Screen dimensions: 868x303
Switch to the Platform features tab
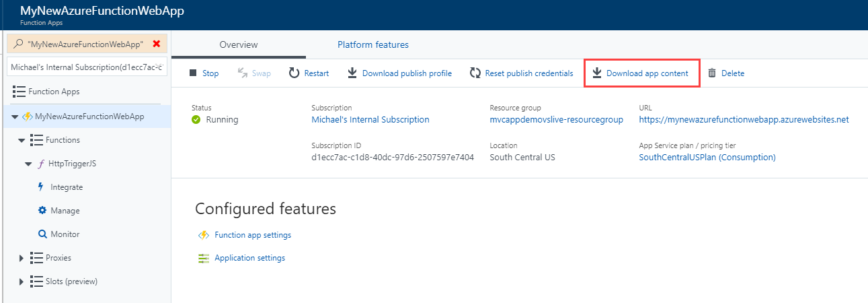(372, 45)
